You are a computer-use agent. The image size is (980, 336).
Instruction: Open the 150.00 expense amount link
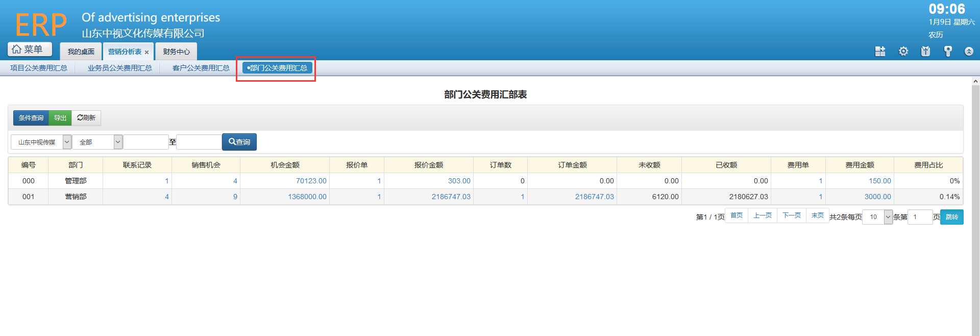tap(880, 181)
